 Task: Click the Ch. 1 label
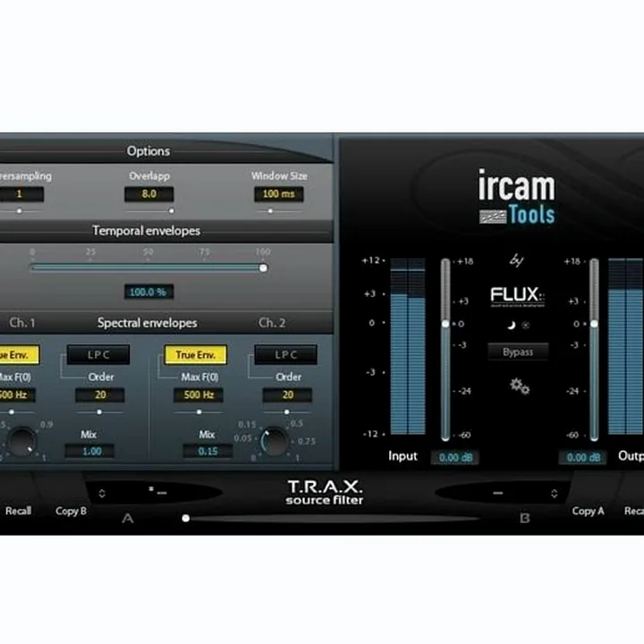click(22, 323)
